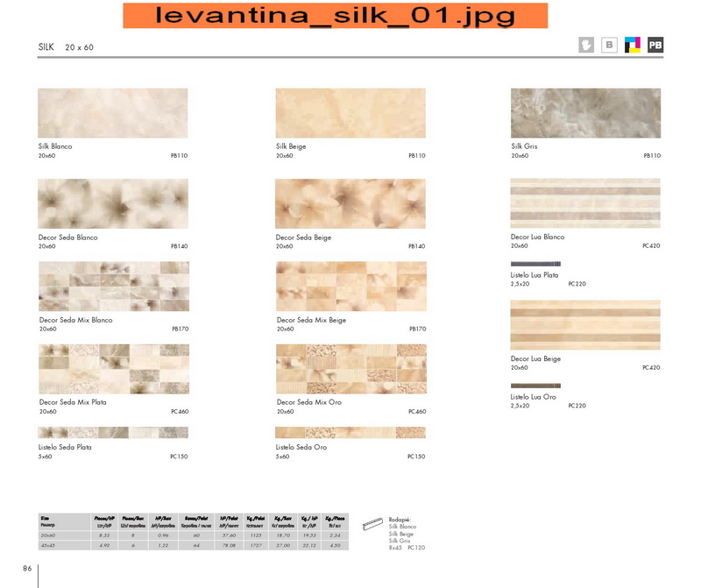Click the 'Decor Seda Blanco' label

click(68, 237)
